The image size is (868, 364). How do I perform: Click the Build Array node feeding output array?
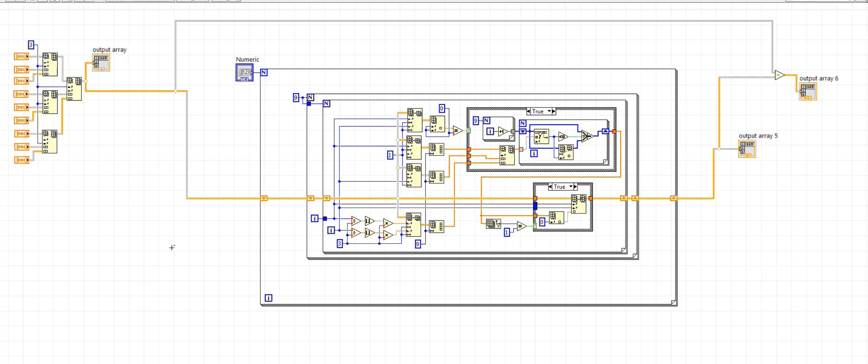tap(74, 89)
